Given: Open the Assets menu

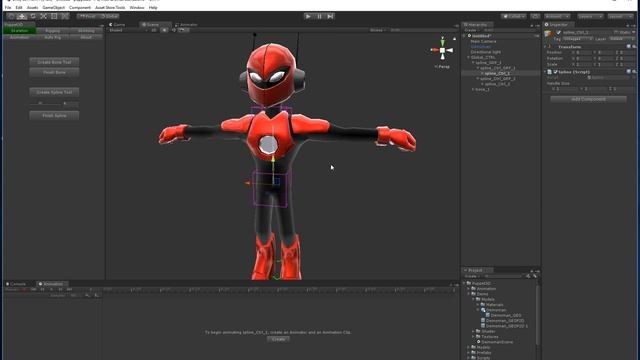Looking at the screenshot, I should (x=32, y=7).
